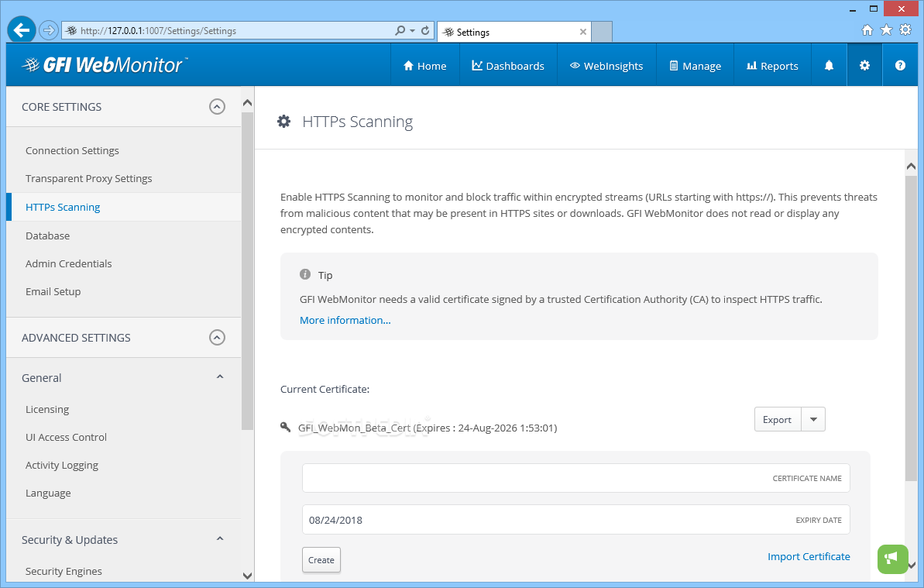Open the address bar dropdown arrow
The width and height of the screenshot is (924, 588).
click(413, 31)
